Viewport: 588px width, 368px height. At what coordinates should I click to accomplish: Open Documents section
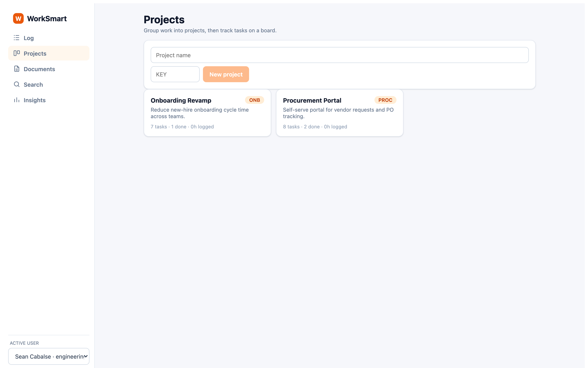click(49, 69)
